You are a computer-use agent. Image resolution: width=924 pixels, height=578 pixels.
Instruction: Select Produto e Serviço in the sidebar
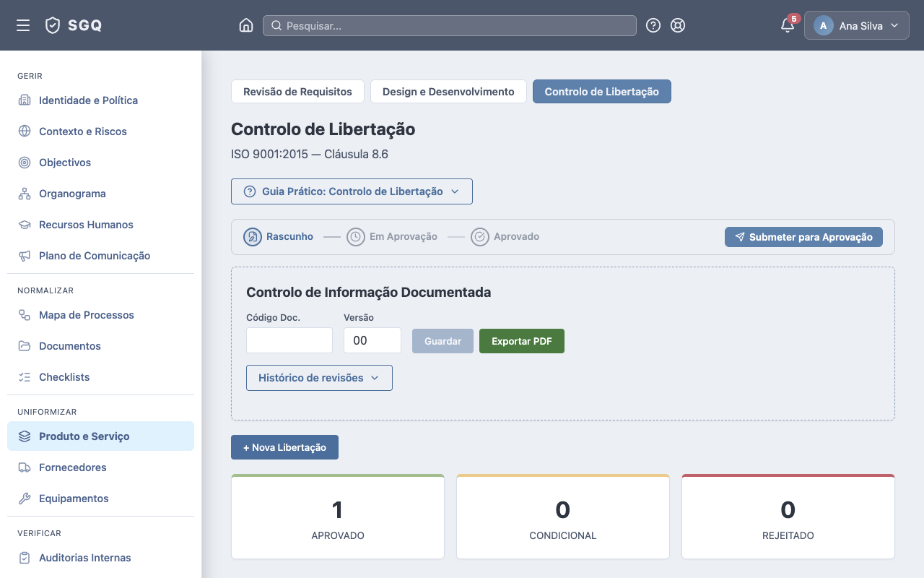100,436
